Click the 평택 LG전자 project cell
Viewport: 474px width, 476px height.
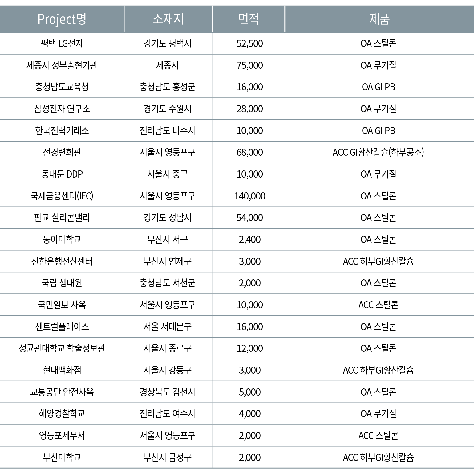62,43
